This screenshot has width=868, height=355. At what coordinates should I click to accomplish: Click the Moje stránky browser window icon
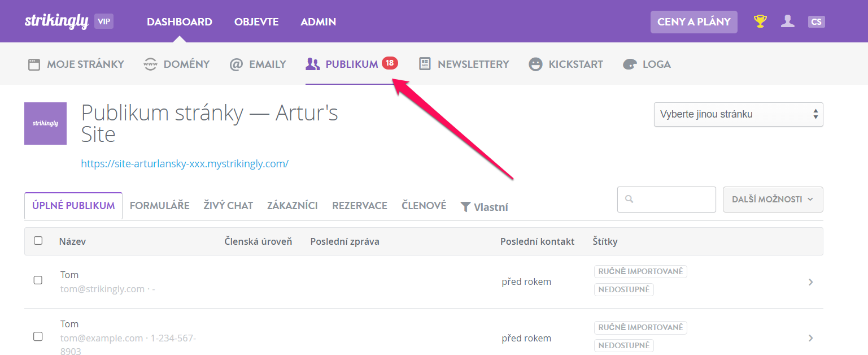34,64
